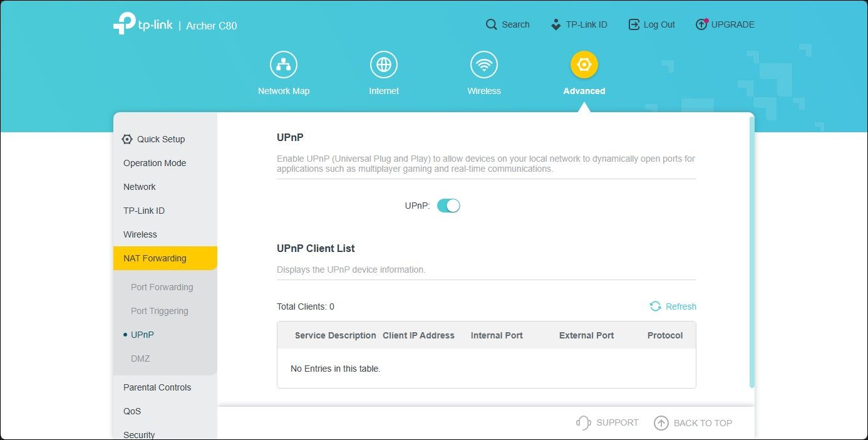This screenshot has width=868, height=440.
Task: Expand the NAT Forwarding section
Action: pyautogui.click(x=154, y=258)
